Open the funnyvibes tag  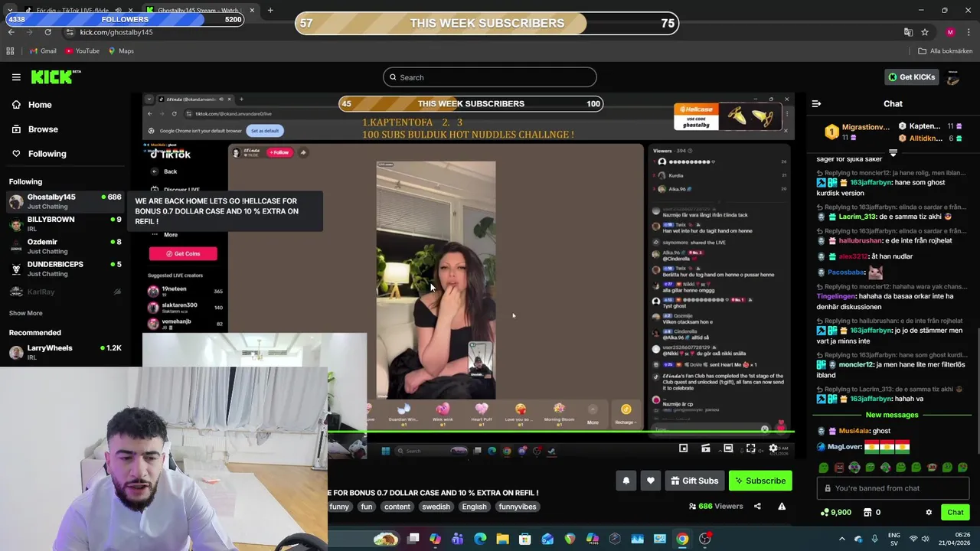pos(518,507)
